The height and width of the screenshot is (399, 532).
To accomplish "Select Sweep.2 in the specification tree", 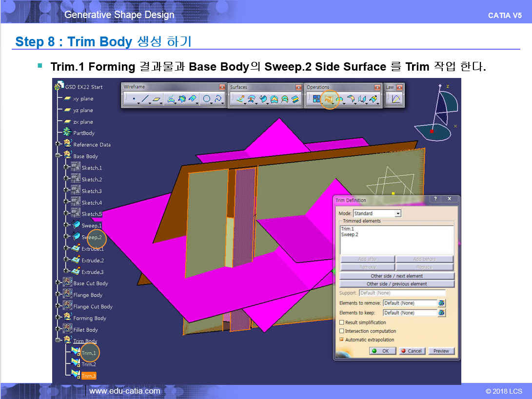I will pyautogui.click(x=92, y=237).
